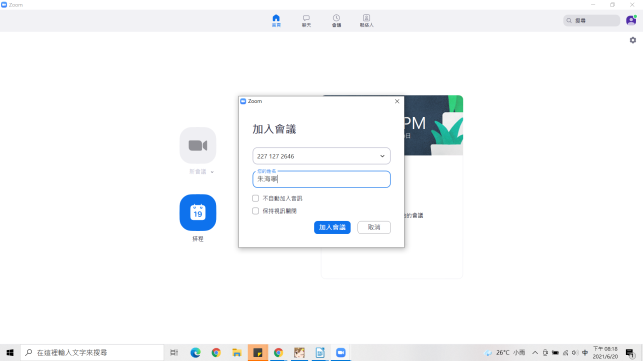The width and height of the screenshot is (643, 362).
Task: Open the Home tab icon
Action: tap(276, 18)
